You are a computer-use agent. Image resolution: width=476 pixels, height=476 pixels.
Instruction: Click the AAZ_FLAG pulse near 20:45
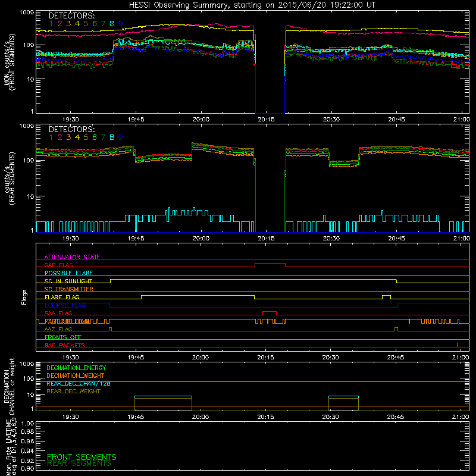coord(396,329)
